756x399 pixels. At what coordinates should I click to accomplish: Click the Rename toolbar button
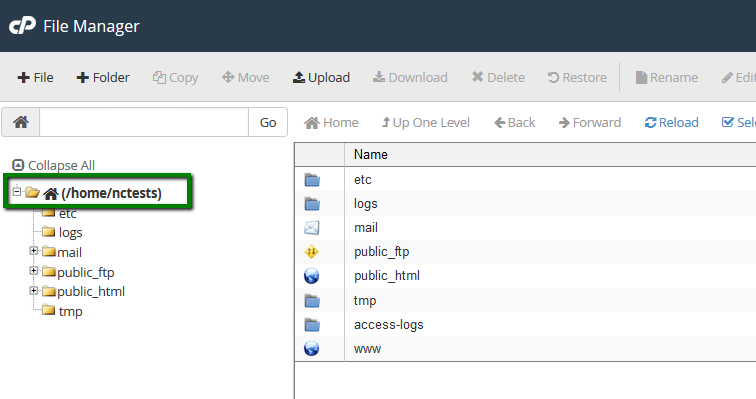point(667,78)
